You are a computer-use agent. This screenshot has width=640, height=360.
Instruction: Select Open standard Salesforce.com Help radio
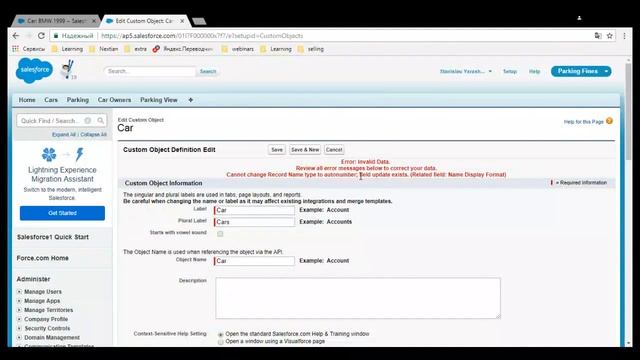click(x=220, y=335)
